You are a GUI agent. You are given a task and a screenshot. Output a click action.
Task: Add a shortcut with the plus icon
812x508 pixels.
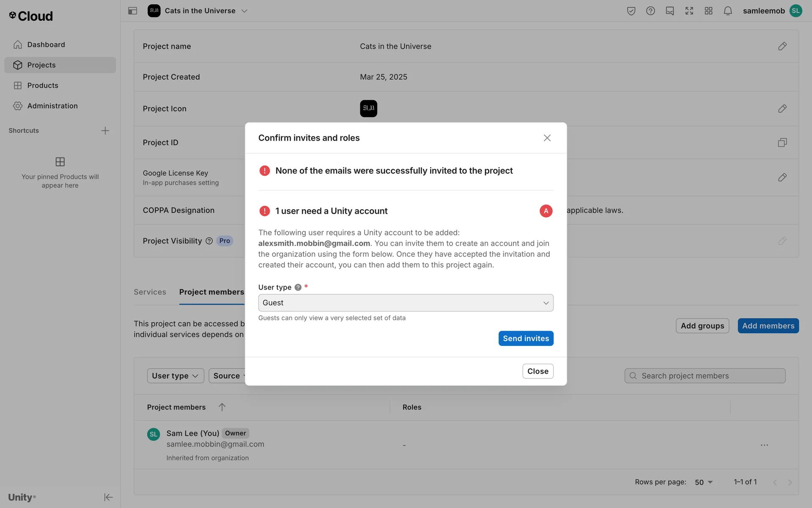tap(105, 131)
